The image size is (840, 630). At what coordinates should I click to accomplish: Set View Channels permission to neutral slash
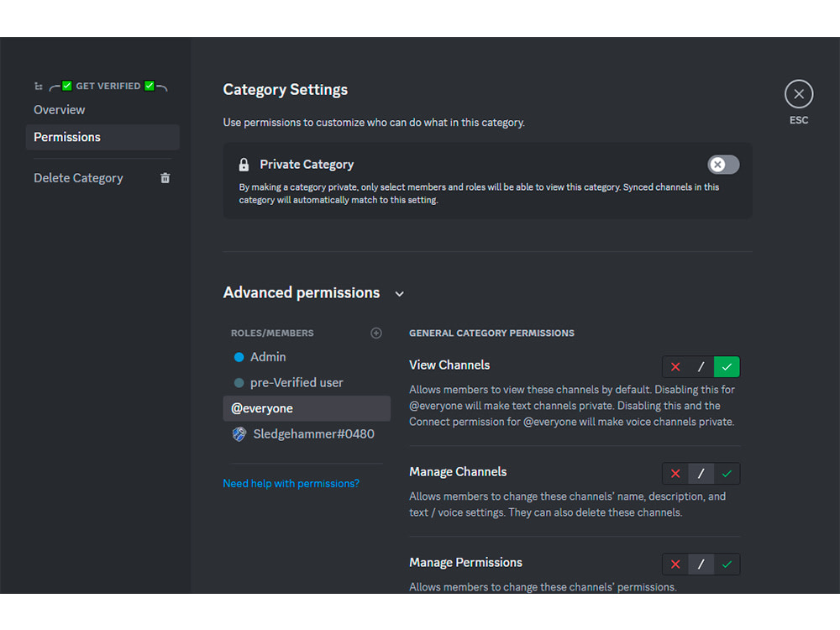(x=701, y=366)
